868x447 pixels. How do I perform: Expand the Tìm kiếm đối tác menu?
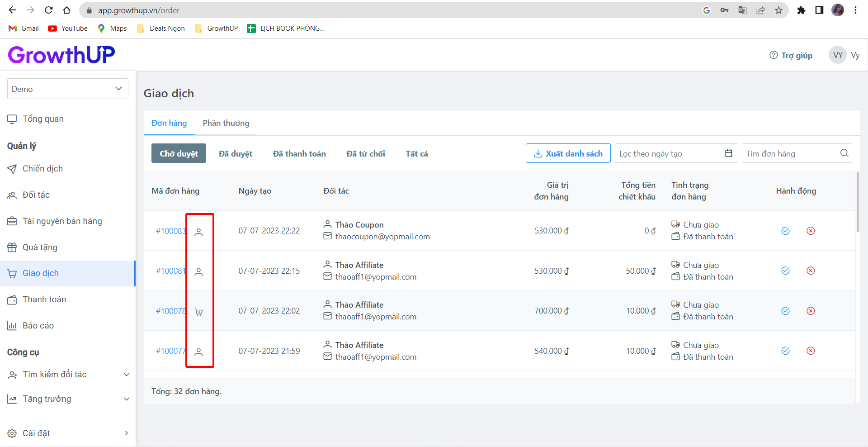[x=127, y=375]
